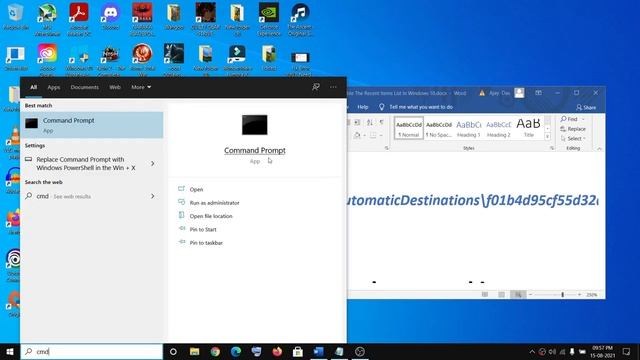
Task: Click the taskbar search box containing cmd
Action: 92,351
